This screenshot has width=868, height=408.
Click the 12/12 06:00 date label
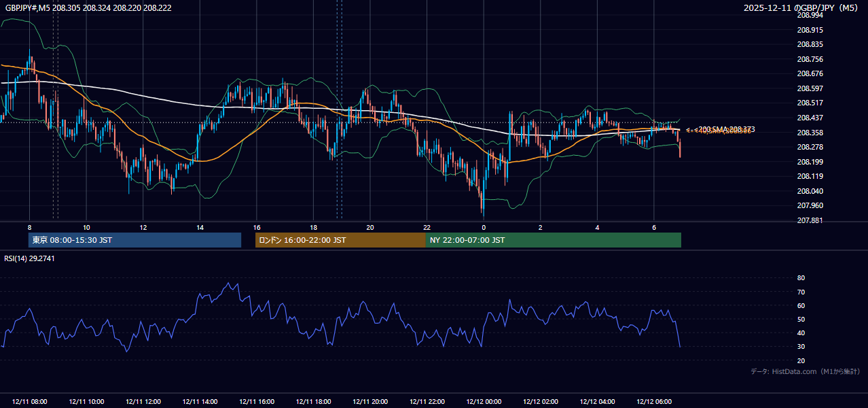(653, 402)
